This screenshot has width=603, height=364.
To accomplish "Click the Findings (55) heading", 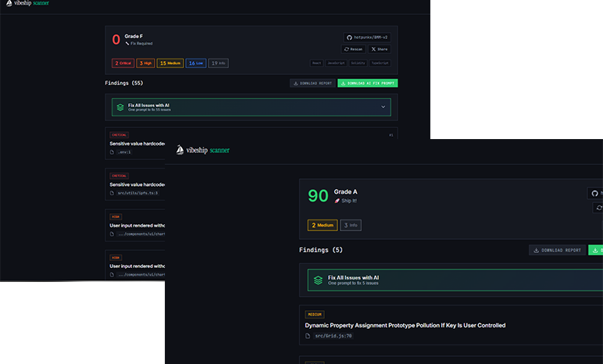I will point(124,83).
